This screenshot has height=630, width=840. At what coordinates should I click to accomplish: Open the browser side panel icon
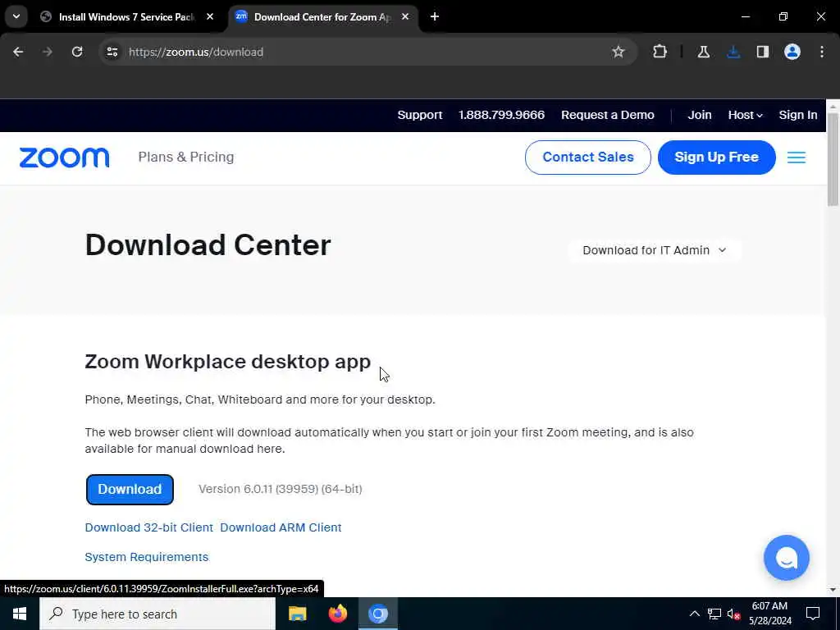[x=763, y=52]
